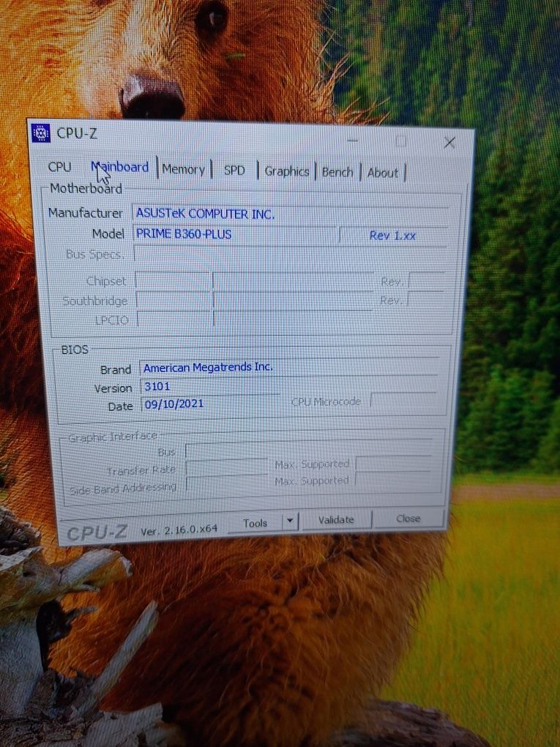Viewport: 560px width, 747px height.
Task: Click the Ver. 2.16.0.x64 version text
Action: pyautogui.click(x=179, y=529)
